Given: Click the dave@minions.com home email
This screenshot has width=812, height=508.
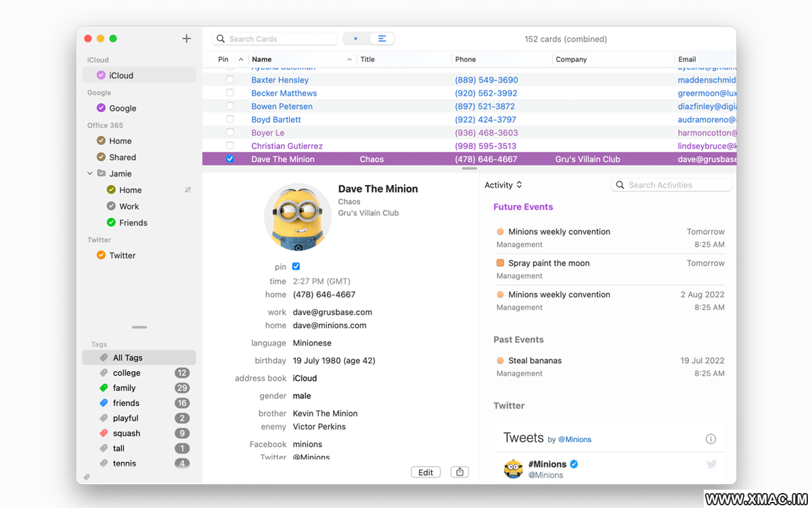Looking at the screenshot, I should pos(330,325).
